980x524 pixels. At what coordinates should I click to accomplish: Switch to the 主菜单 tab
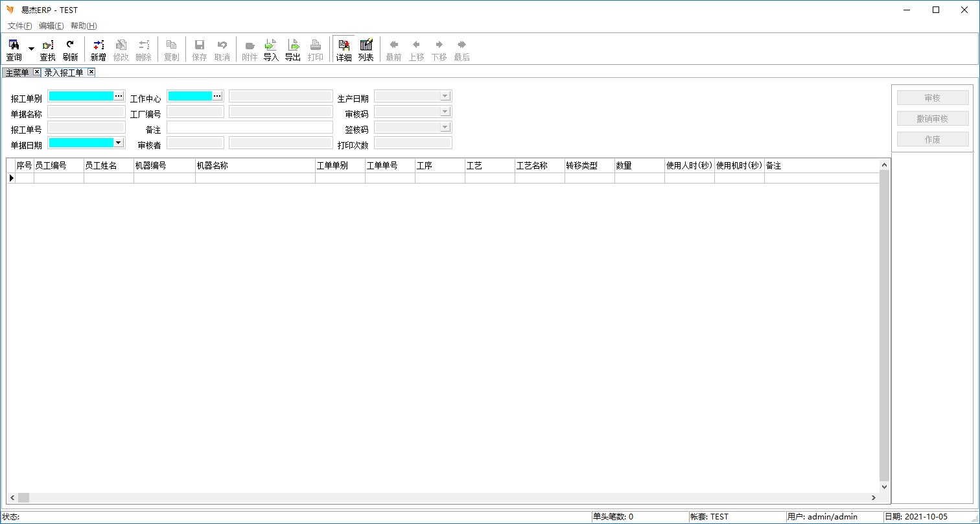[17, 73]
